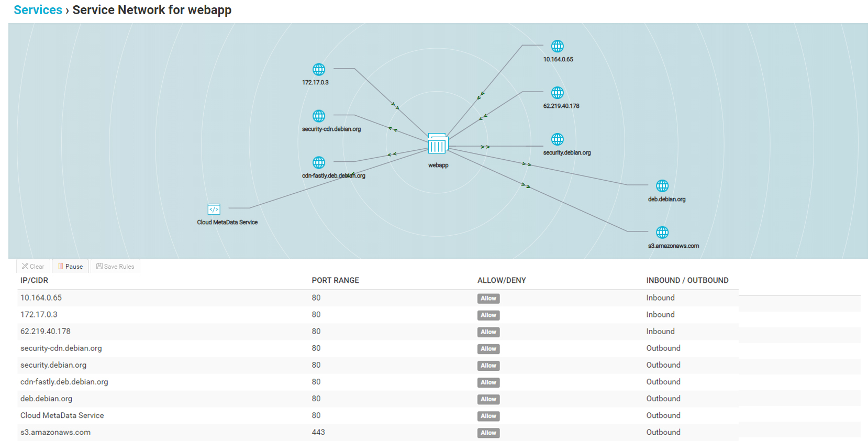Select the s3.amazonaws.com globe node

[x=662, y=232]
